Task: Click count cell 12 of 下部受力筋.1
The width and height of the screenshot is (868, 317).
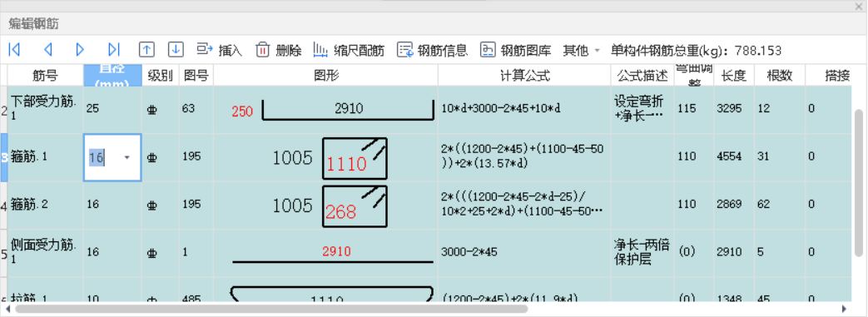Action: [779, 110]
